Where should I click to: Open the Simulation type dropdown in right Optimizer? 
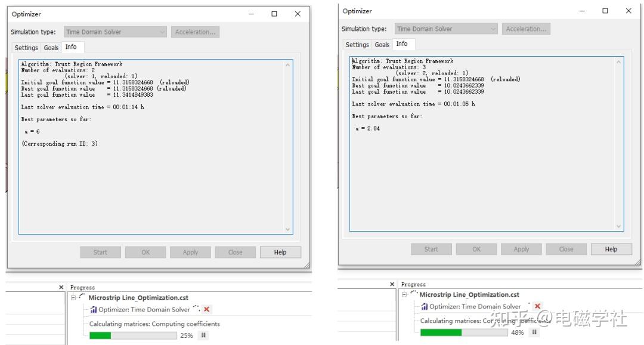pos(494,29)
